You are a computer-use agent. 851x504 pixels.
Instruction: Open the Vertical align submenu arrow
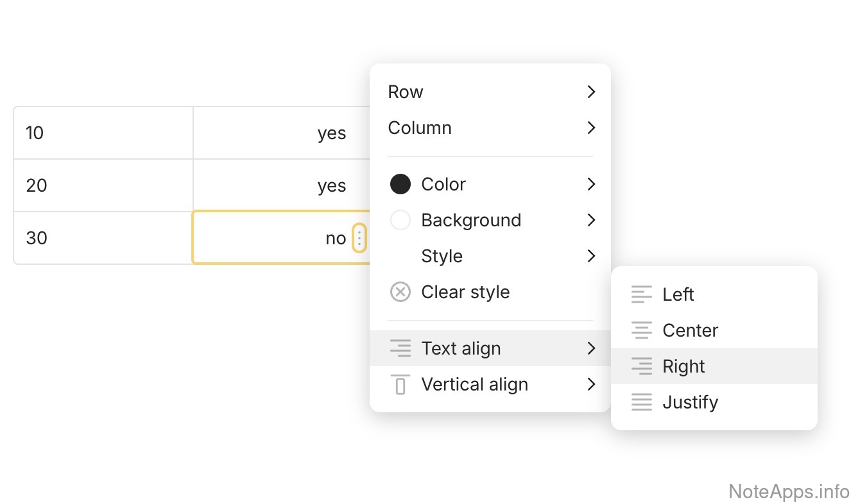[591, 385]
